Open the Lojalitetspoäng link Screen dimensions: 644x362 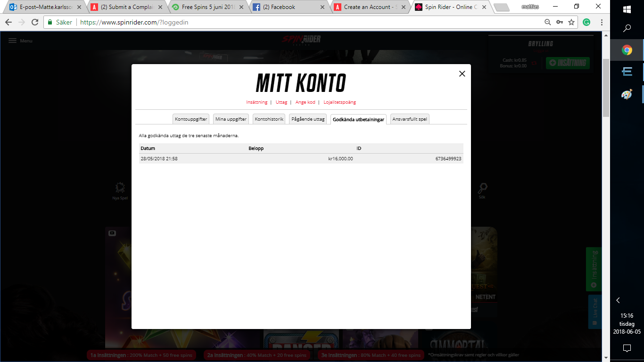[339, 102]
